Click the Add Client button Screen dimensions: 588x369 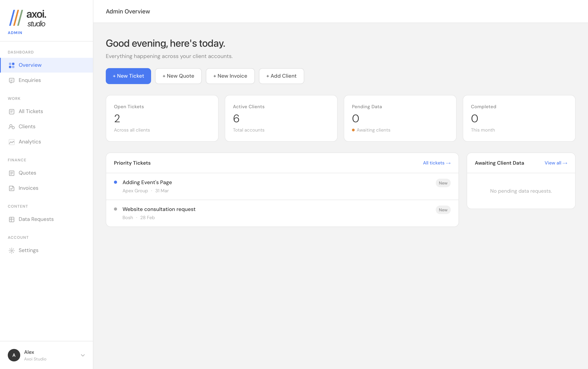[x=281, y=76]
